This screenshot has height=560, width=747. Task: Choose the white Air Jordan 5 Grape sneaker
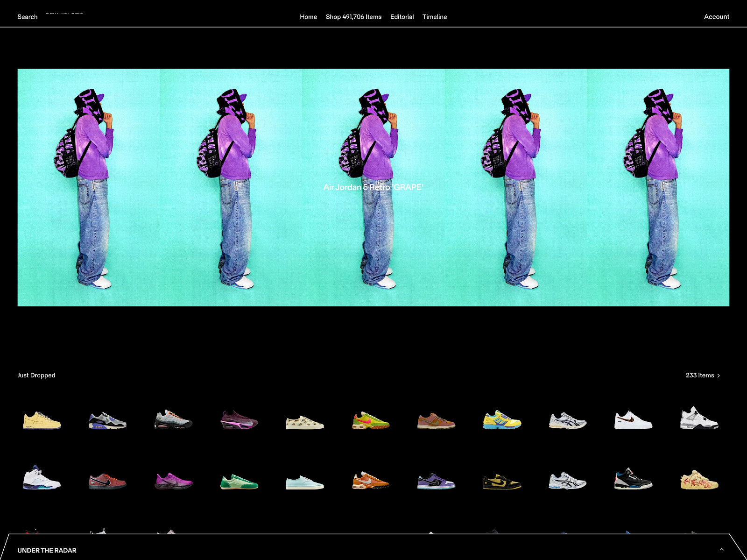coord(42,478)
